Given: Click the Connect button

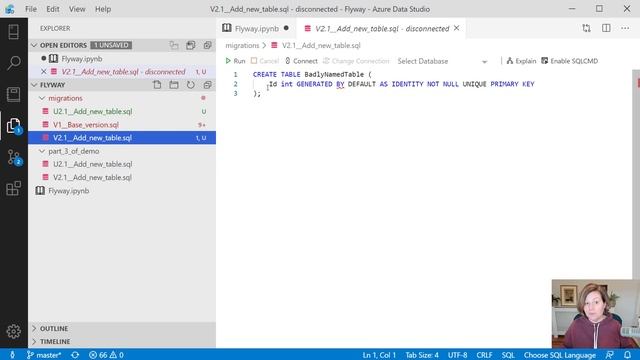Looking at the screenshot, I should tap(301, 61).
